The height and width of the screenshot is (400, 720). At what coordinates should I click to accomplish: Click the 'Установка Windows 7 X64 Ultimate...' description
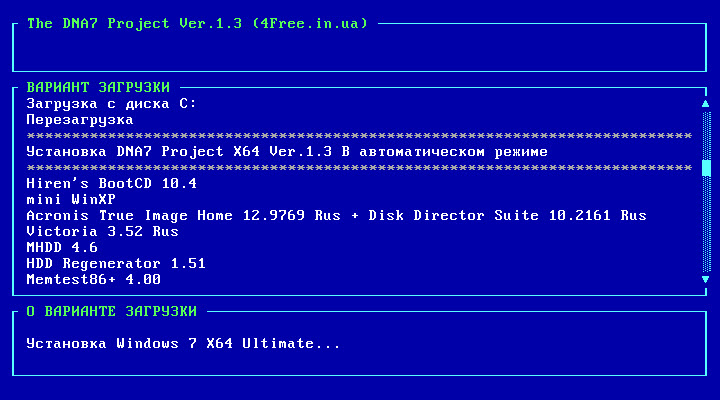pos(183,343)
